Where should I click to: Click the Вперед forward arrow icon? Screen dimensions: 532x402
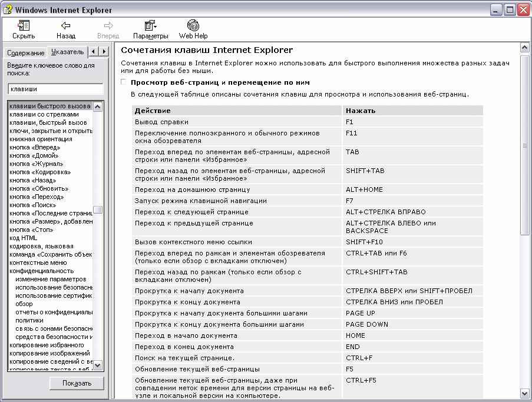(x=108, y=25)
